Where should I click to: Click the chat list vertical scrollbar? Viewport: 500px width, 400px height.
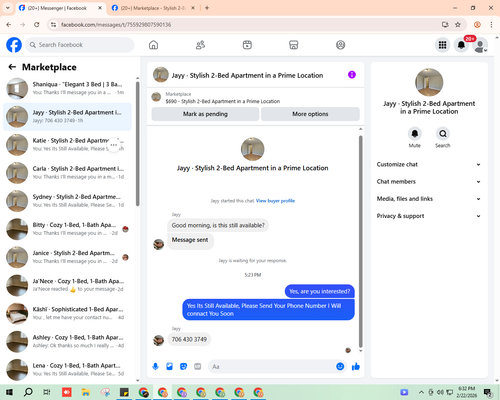click(x=137, y=143)
